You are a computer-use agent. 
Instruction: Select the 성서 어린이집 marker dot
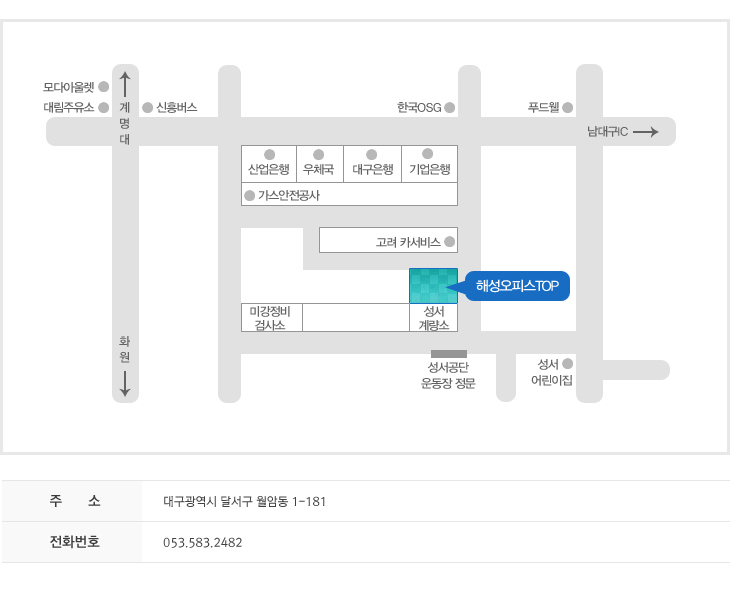click(x=568, y=364)
